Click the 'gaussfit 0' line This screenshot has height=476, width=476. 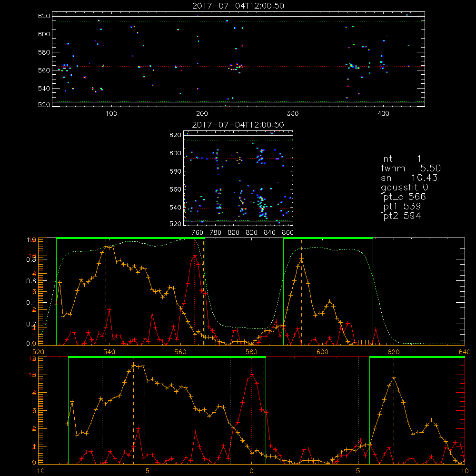405,187
